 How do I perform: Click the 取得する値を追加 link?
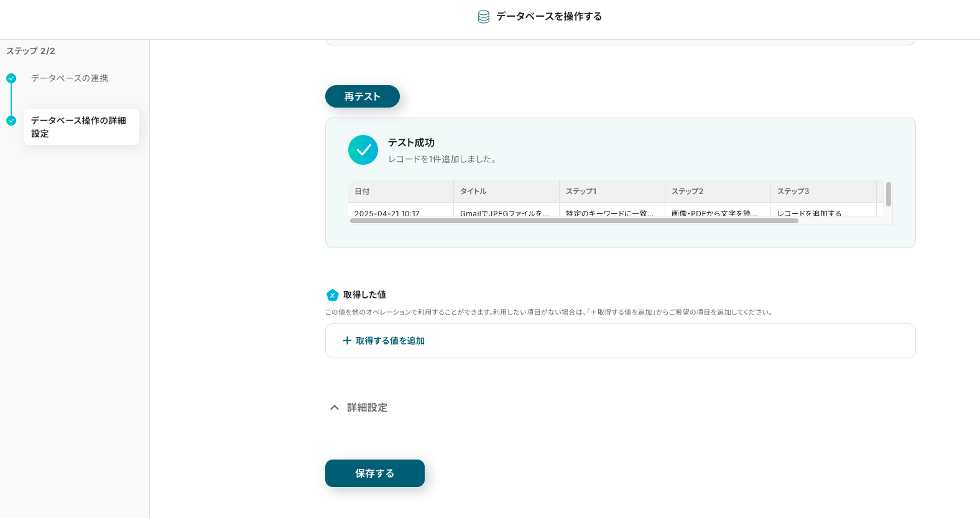click(x=390, y=341)
